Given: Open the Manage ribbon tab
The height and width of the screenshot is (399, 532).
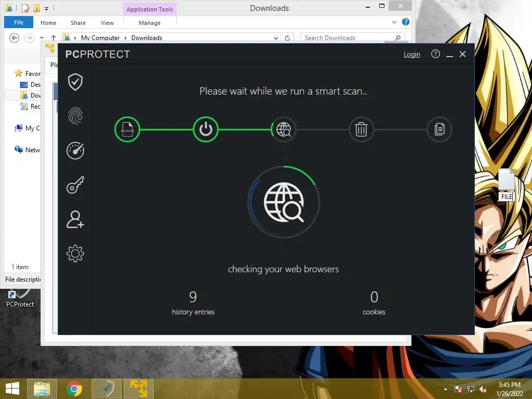Looking at the screenshot, I should click(150, 23).
